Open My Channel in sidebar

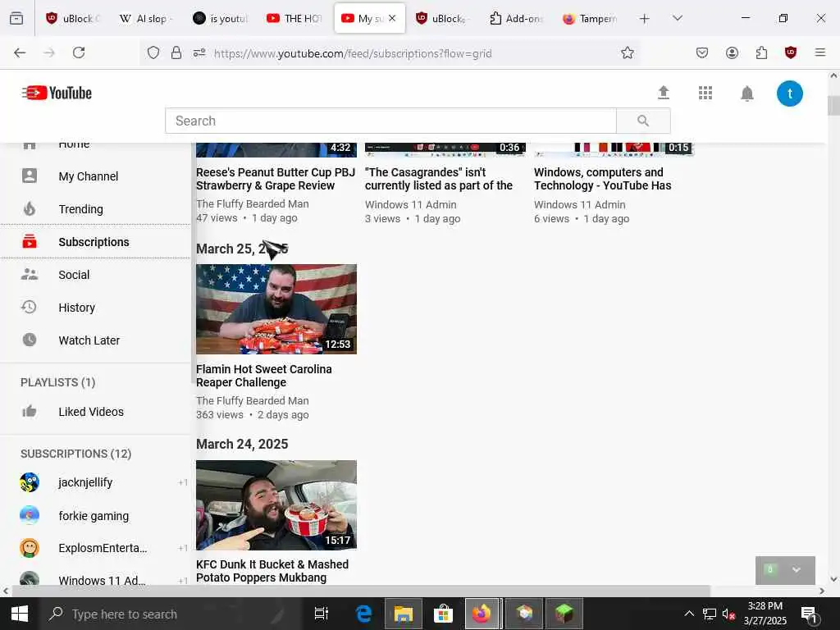95,176
